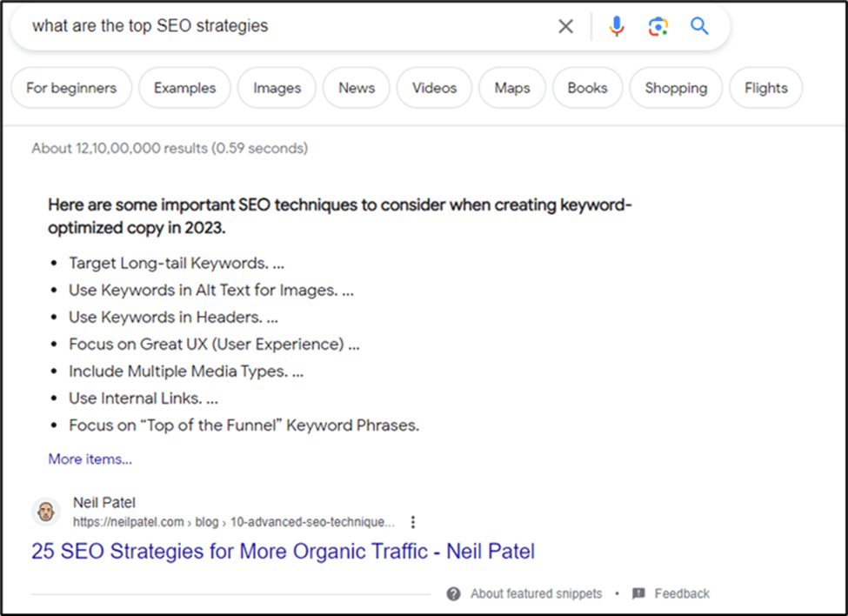Expand the More items link
848x616 pixels.
(x=90, y=459)
